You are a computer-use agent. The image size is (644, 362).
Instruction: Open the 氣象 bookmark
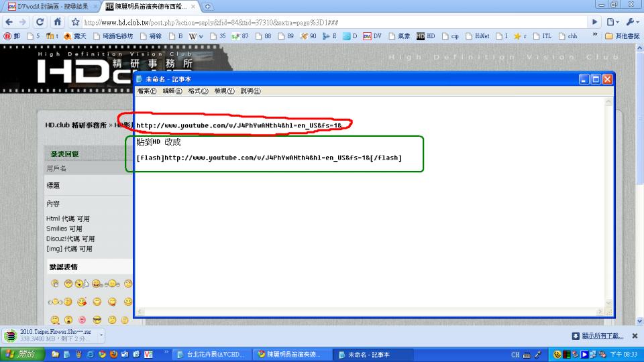point(399,36)
